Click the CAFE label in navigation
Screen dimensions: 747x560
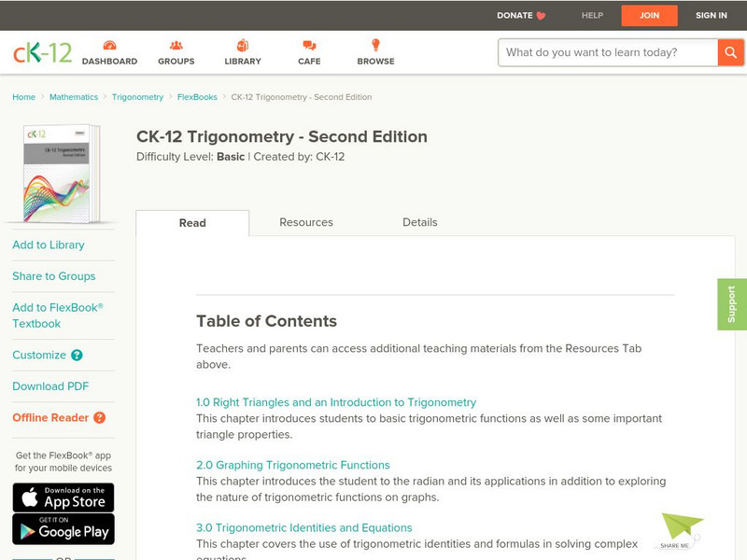[x=309, y=62]
